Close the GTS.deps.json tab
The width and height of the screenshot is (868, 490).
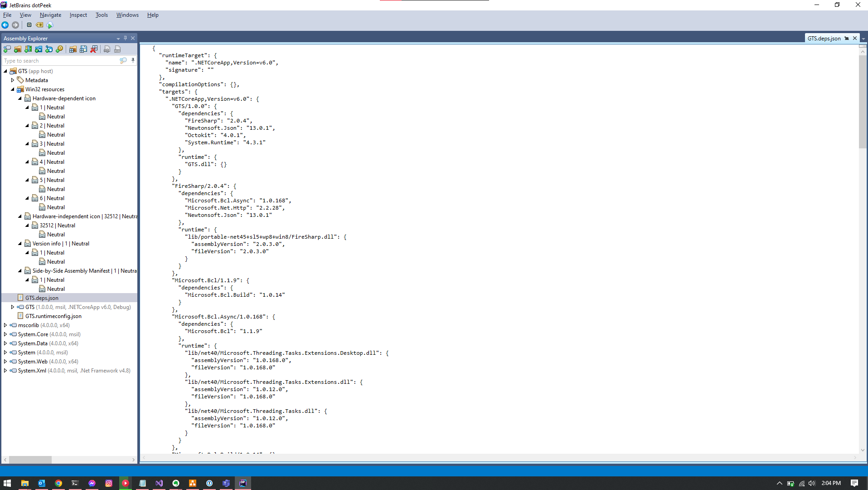855,39
